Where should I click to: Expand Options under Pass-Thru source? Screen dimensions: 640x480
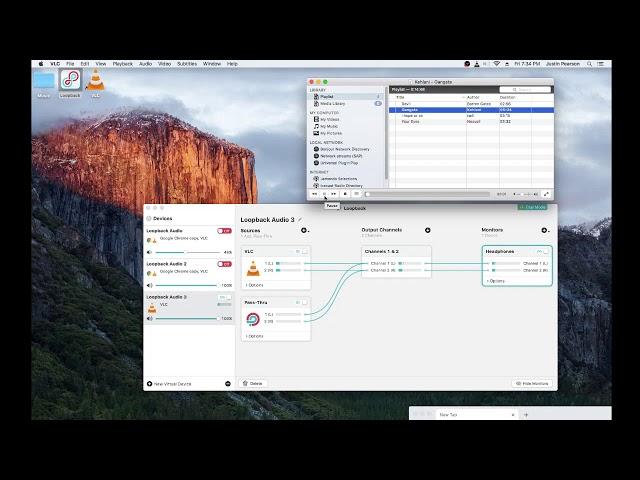255,336
